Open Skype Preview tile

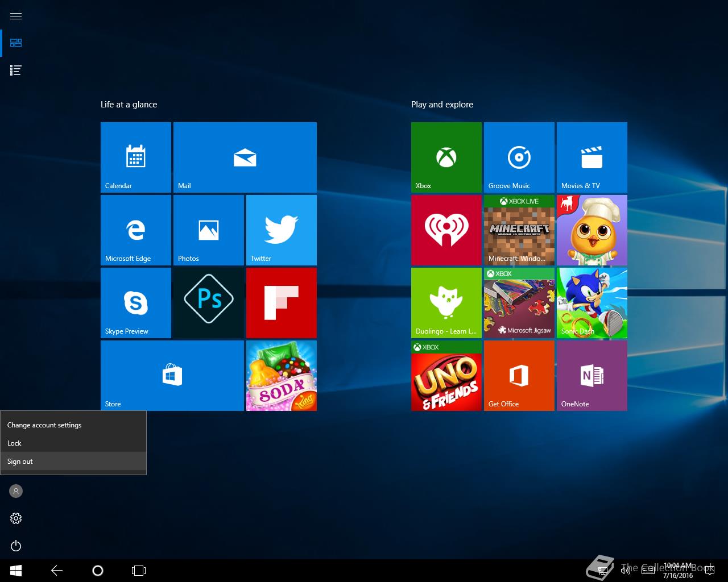(136, 303)
